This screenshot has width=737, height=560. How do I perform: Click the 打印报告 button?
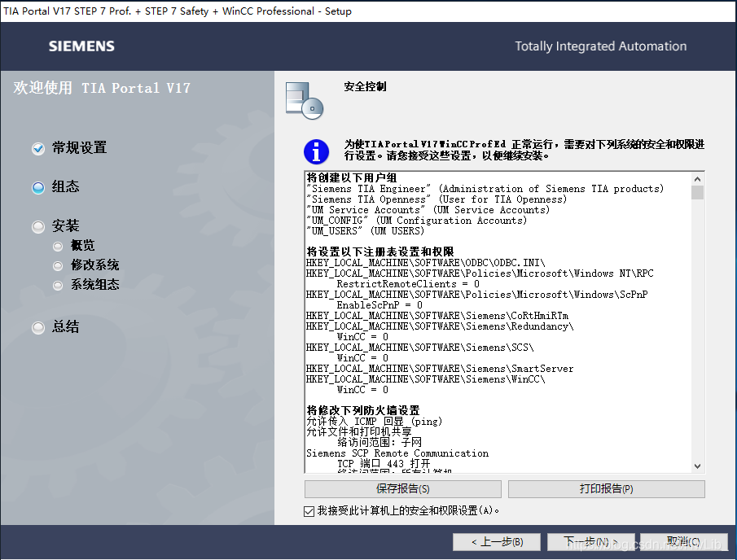coord(606,488)
